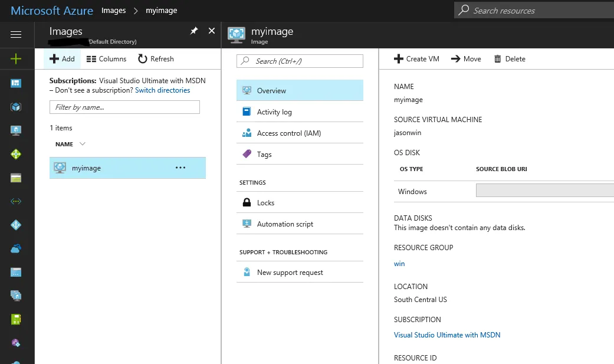The height and width of the screenshot is (364, 614).
Task: Click the green plus New resource icon
Action: coord(16,58)
